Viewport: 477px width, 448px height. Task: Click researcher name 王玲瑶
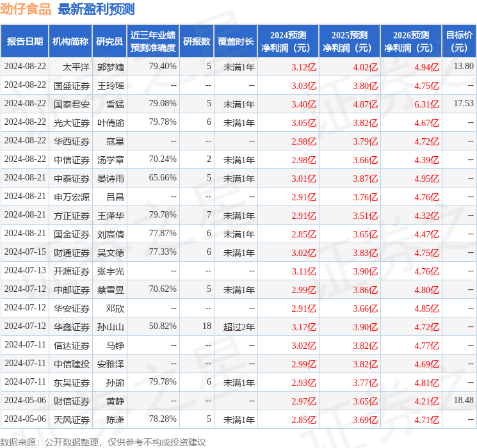click(111, 86)
